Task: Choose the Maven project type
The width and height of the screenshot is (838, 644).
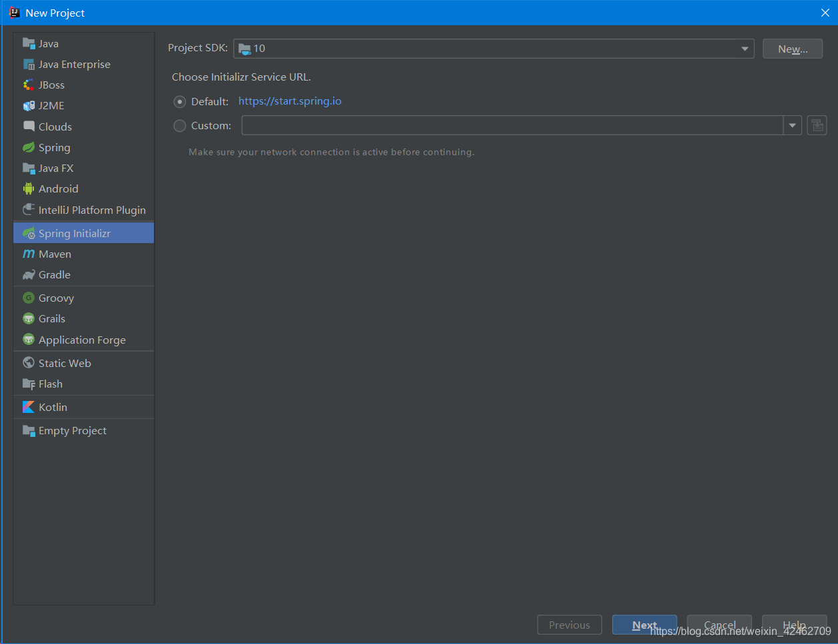Action: [84, 254]
